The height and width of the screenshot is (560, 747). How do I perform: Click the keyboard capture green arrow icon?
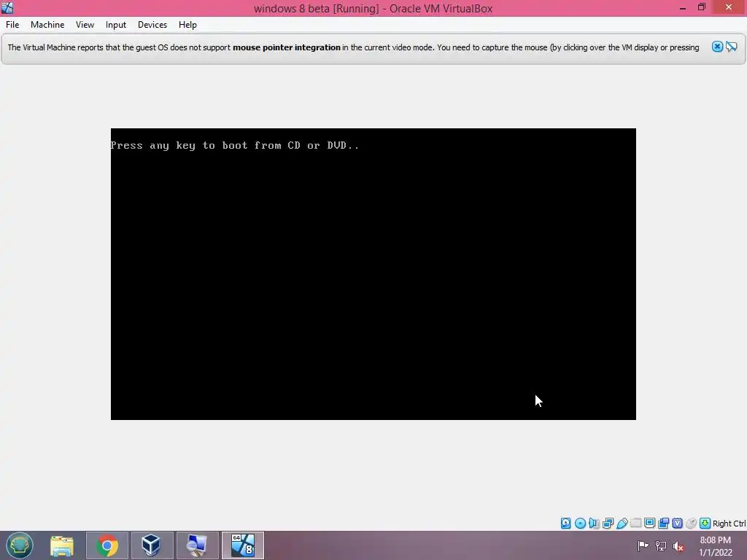pos(705,524)
